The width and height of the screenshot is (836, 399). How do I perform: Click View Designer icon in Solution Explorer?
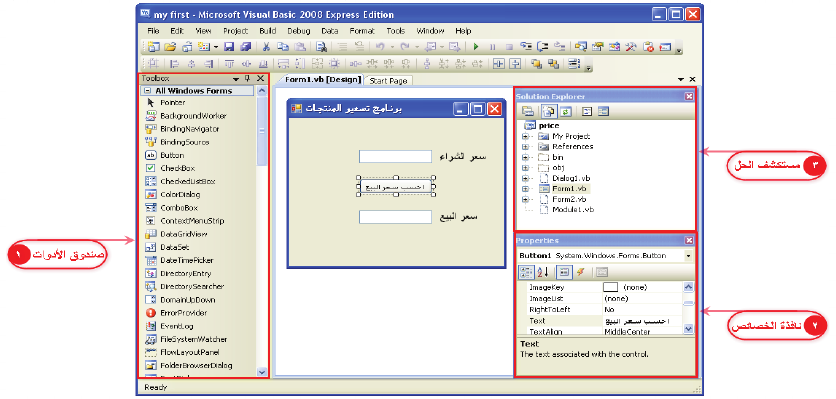click(603, 111)
